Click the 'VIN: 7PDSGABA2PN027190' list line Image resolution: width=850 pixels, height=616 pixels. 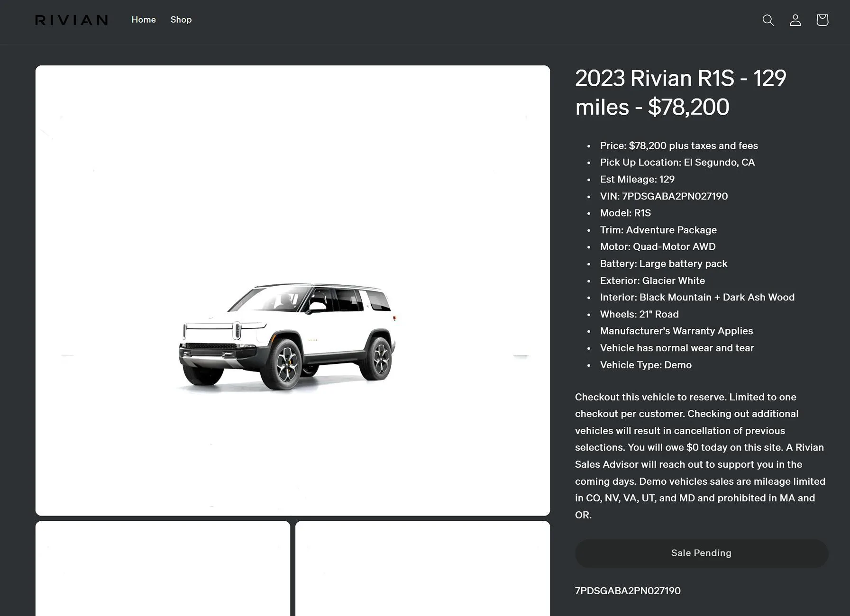664,196
